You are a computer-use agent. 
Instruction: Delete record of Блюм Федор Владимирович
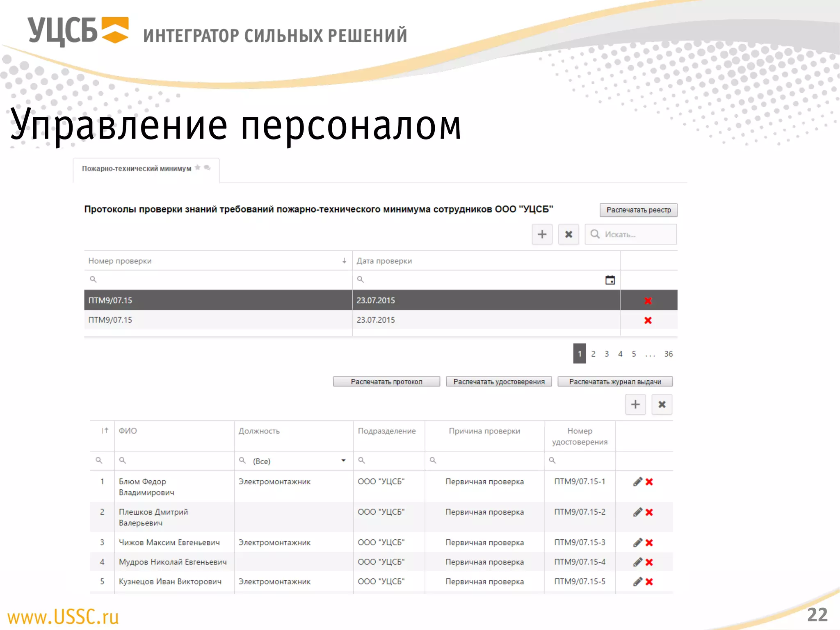[649, 482]
